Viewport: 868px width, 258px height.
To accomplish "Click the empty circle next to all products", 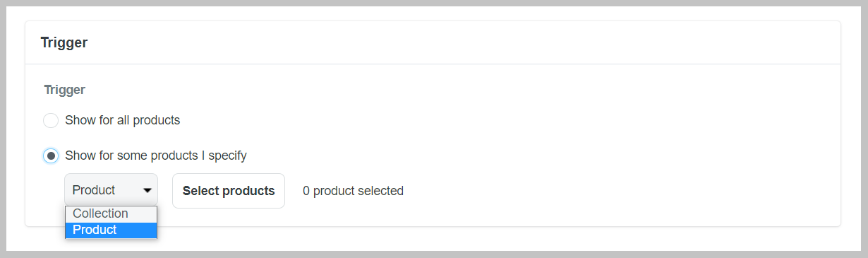I will pyautogui.click(x=50, y=121).
